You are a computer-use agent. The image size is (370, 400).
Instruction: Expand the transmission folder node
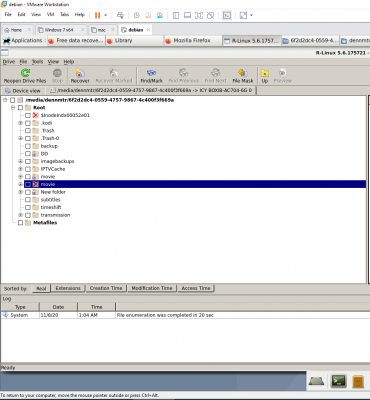(20, 215)
